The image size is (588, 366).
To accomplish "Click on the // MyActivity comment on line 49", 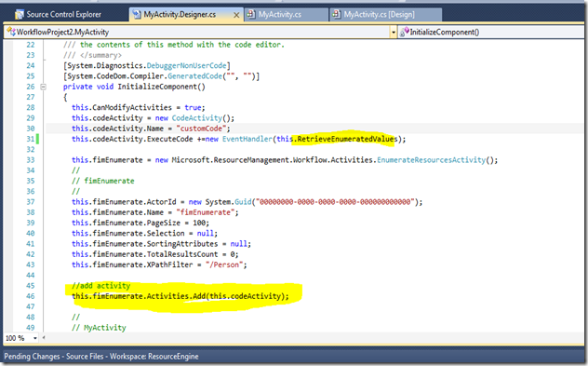I will tap(99, 328).
